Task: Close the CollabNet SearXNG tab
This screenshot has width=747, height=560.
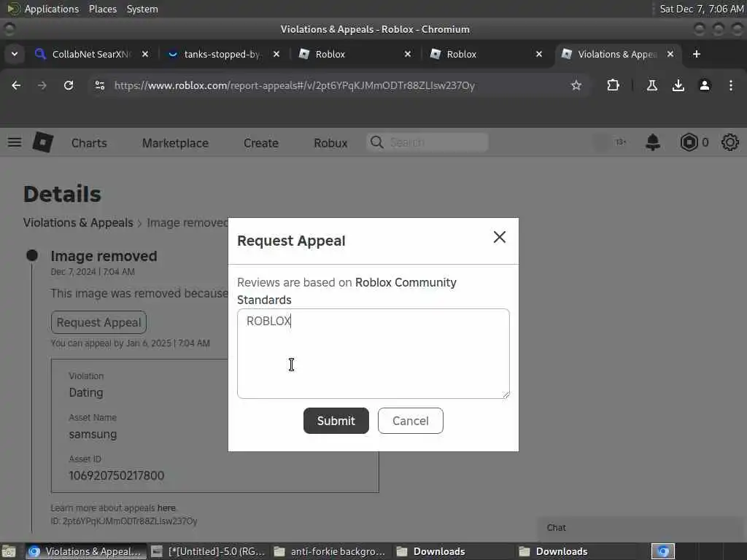Action: pyautogui.click(x=145, y=54)
